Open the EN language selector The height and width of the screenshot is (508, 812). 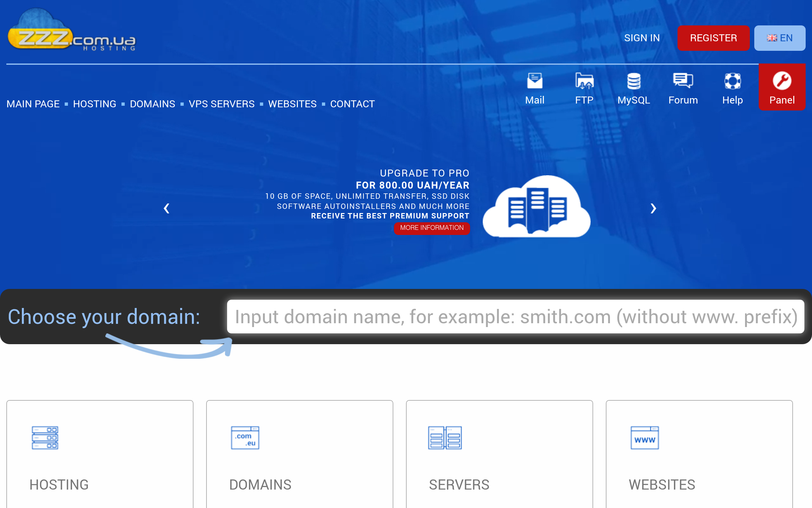click(x=779, y=38)
